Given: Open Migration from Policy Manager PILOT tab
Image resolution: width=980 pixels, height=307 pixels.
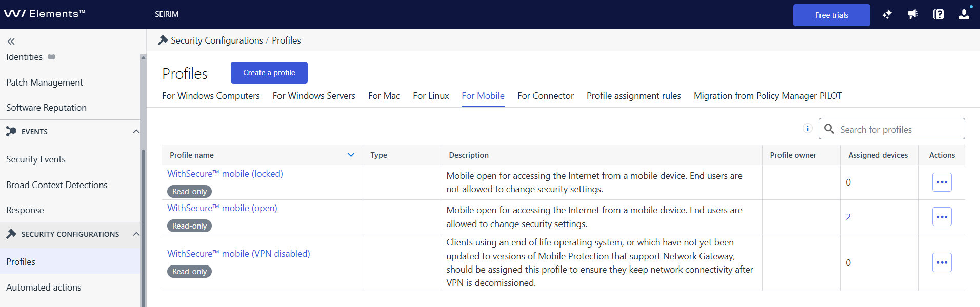Looking at the screenshot, I should 768,96.
